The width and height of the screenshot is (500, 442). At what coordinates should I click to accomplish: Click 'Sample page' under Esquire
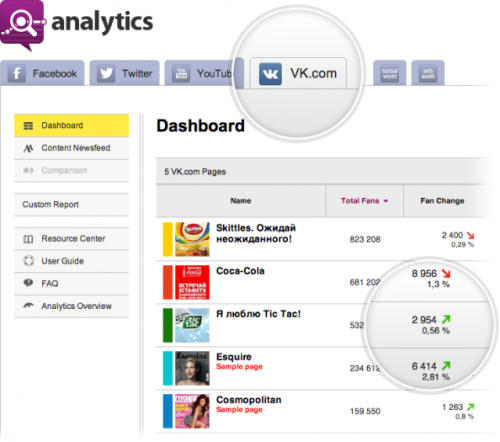click(x=239, y=367)
